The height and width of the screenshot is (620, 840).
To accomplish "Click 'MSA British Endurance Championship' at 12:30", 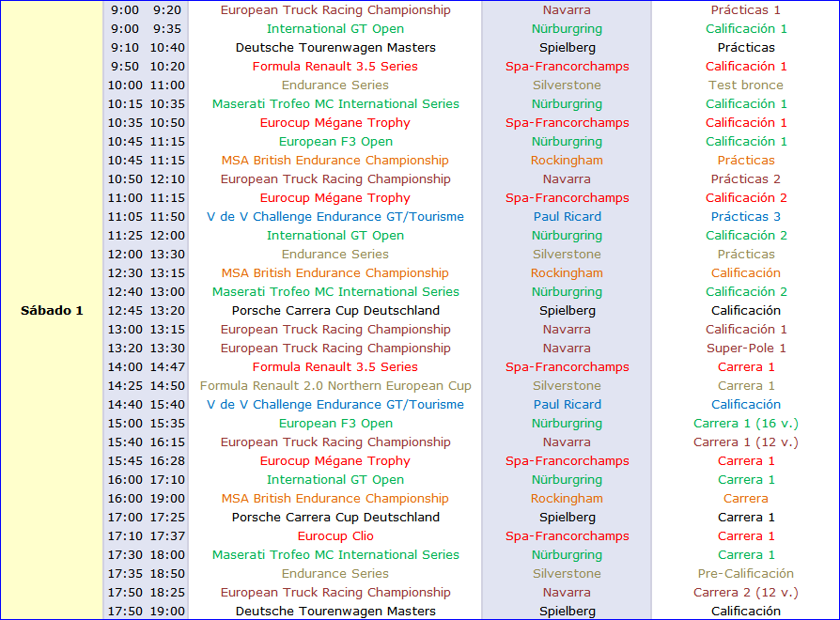I will tap(335, 273).
